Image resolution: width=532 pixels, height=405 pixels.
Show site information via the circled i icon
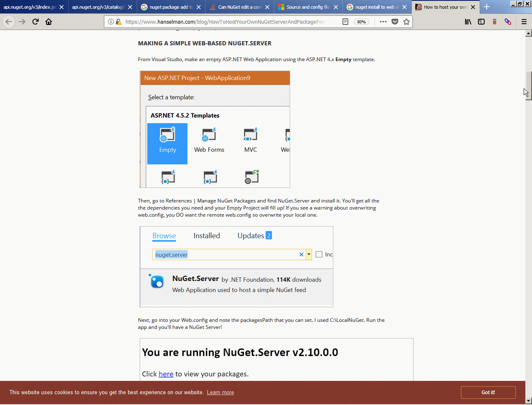pyautogui.click(x=111, y=22)
